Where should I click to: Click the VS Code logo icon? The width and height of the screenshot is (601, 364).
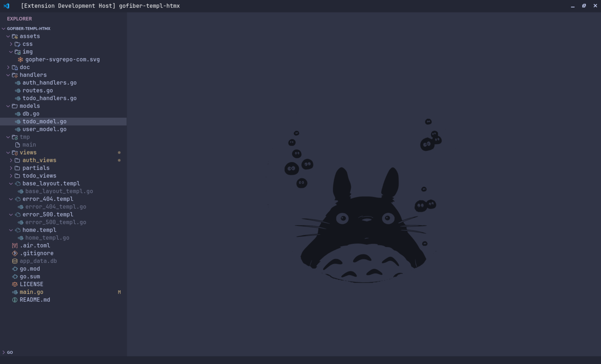coord(6,6)
